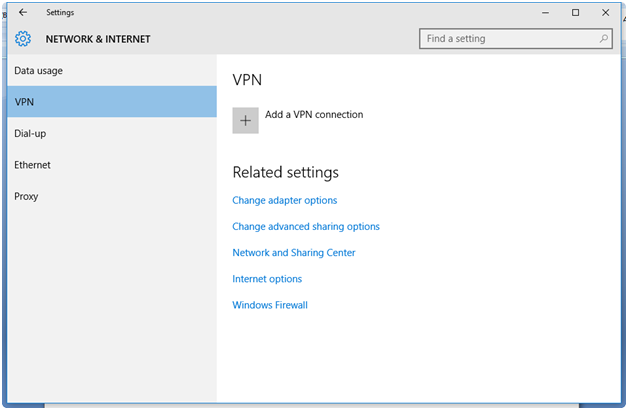This screenshot has width=628, height=410.
Task: Switch to Ethernet settings
Action: click(x=32, y=165)
